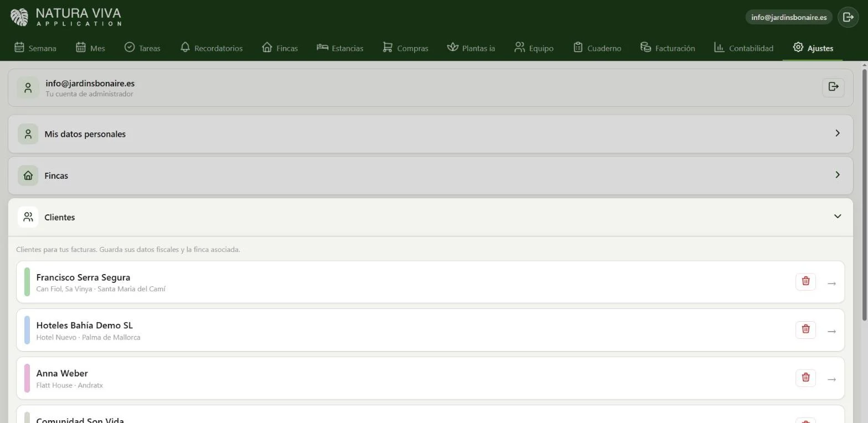Switch to the Cuaderno tab

click(597, 48)
